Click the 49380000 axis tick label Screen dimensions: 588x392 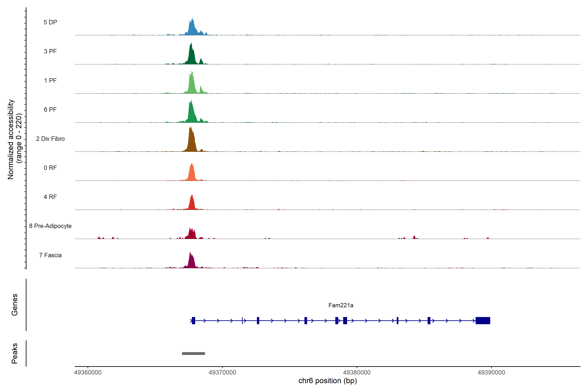pos(357,373)
